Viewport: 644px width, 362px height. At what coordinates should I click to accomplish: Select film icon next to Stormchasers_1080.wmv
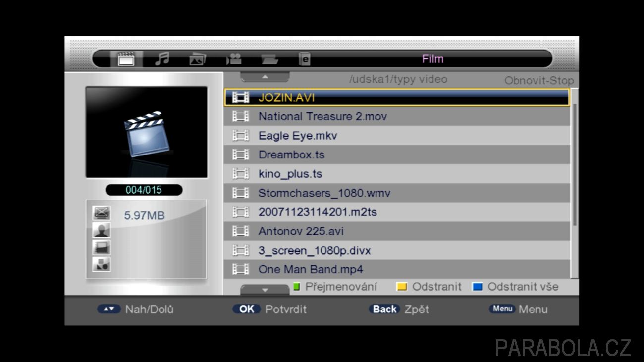pos(241,193)
